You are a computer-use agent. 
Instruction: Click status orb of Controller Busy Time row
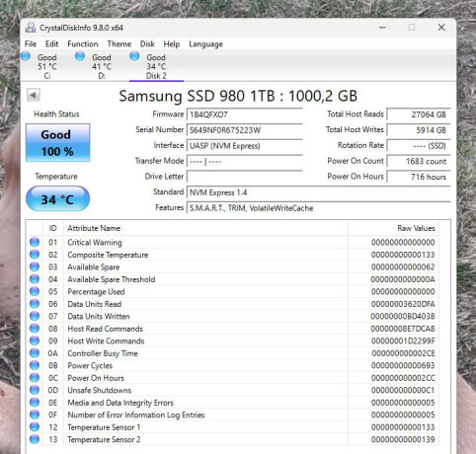(35, 353)
